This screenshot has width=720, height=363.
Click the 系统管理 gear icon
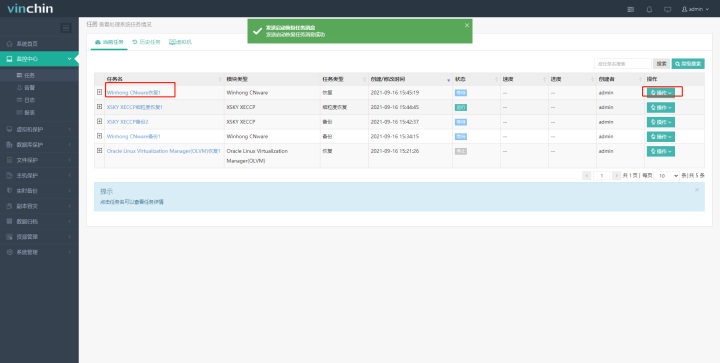pyautogui.click(x=10, y=252)
